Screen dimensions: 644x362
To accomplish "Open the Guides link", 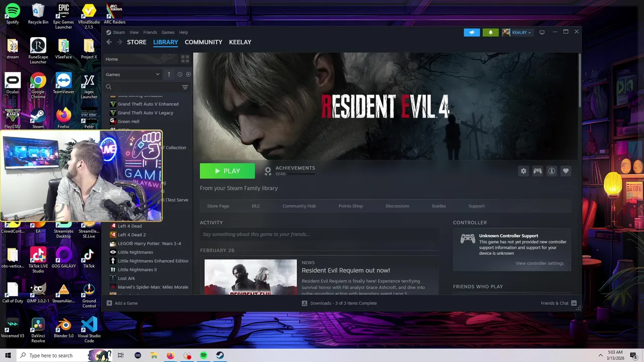I will coord(439,206).
